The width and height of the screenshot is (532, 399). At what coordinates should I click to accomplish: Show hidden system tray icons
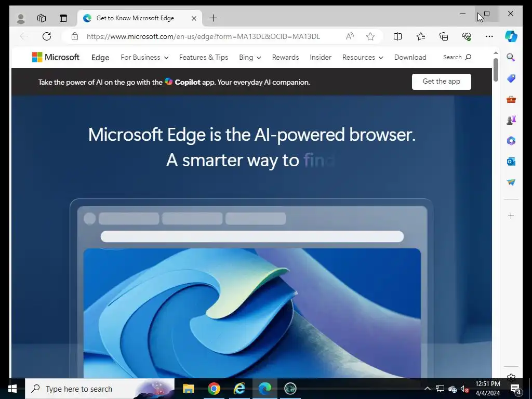(428, 389)
